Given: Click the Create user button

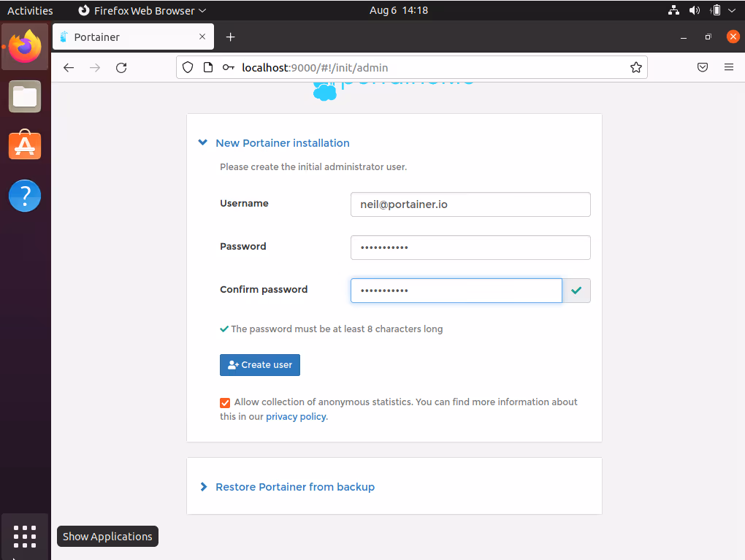Looking at the screenshot, I should [x=260, y=365].
